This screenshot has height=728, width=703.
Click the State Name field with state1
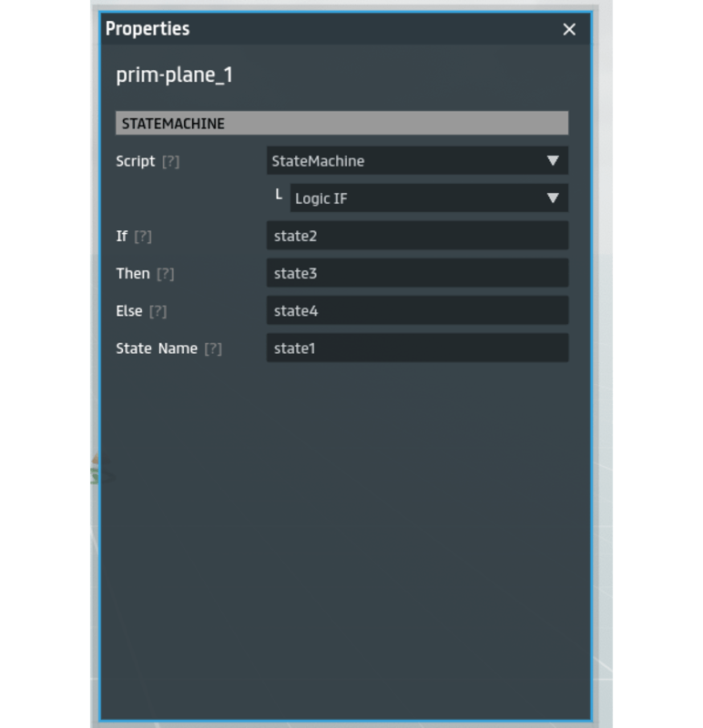[417, 349]
